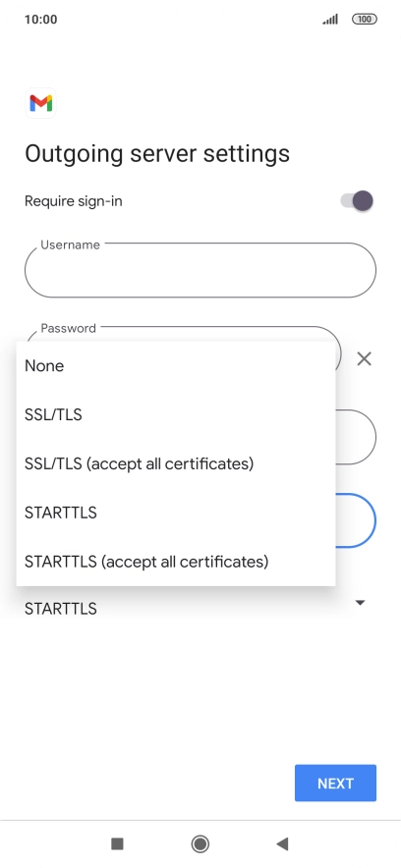This screenshot has width=401, height=868.
Task: Pick STARTTLS from the popup list
Action: pyautogui.click(x=176, y=513)
